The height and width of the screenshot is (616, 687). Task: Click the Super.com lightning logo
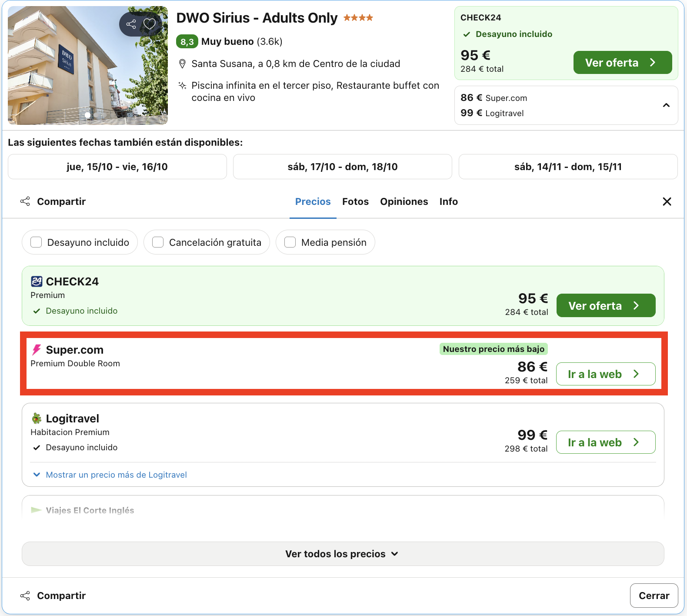click(37, 350)
